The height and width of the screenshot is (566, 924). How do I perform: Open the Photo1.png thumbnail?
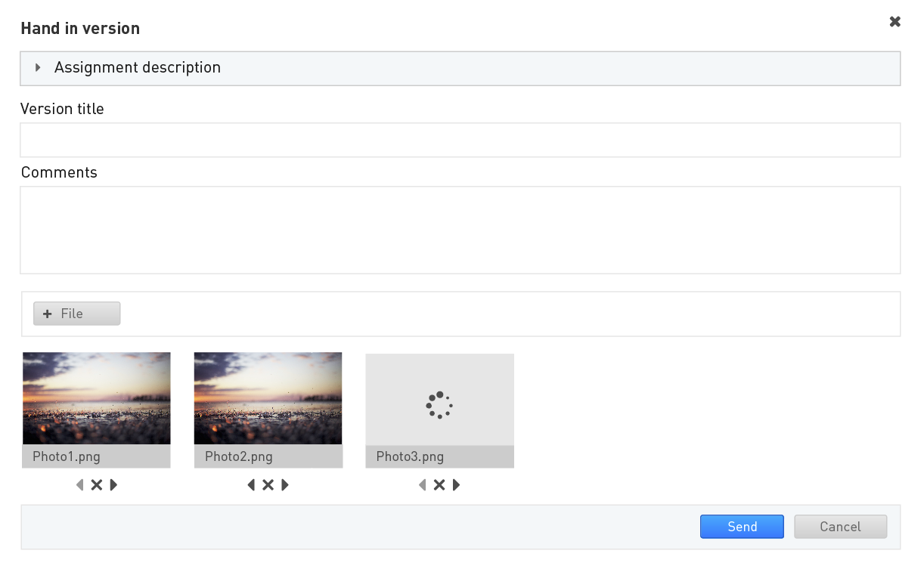point(96,398)
